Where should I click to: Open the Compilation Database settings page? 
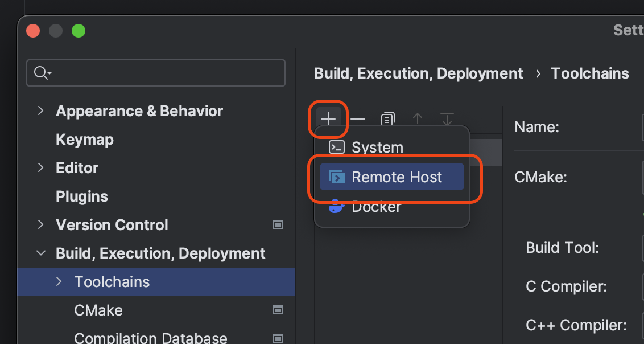pos(151,338)
